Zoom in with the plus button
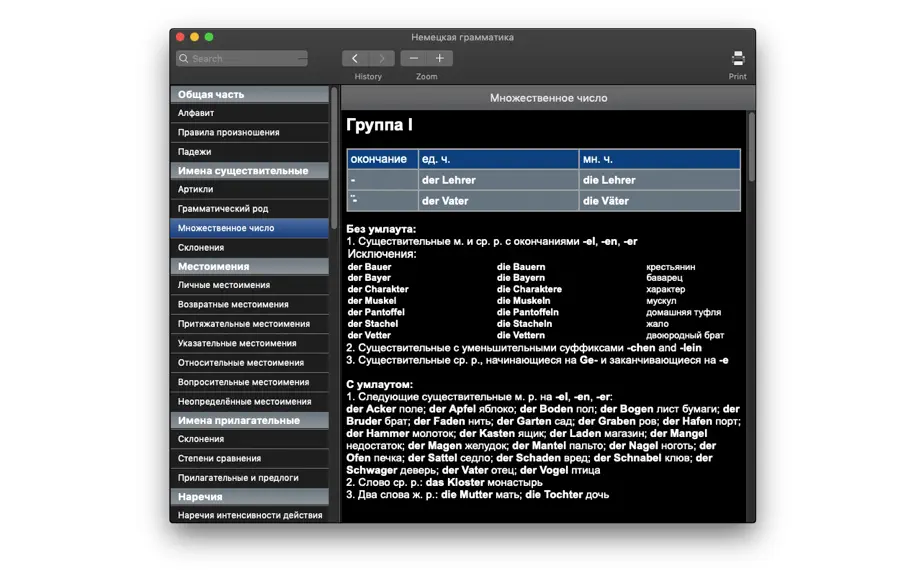 click(439, 58)
